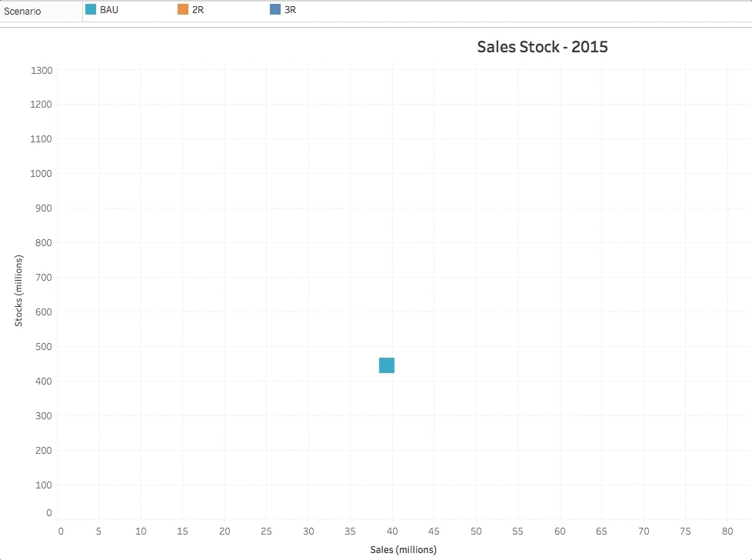Click the chart title Sales Stock - 2015

[x=542, y=47]
